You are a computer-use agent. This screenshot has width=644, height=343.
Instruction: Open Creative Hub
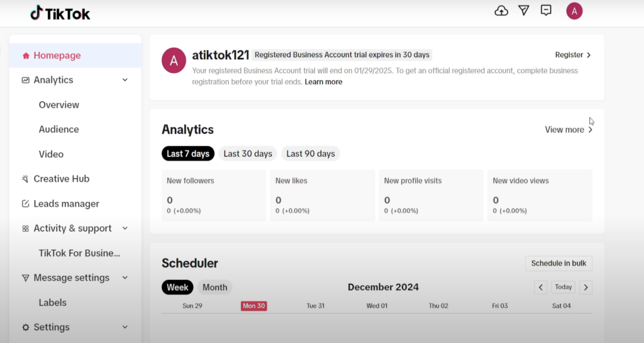61,179
